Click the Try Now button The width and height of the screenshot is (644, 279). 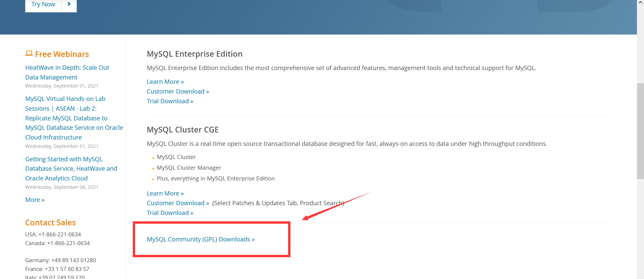[43, 5]
